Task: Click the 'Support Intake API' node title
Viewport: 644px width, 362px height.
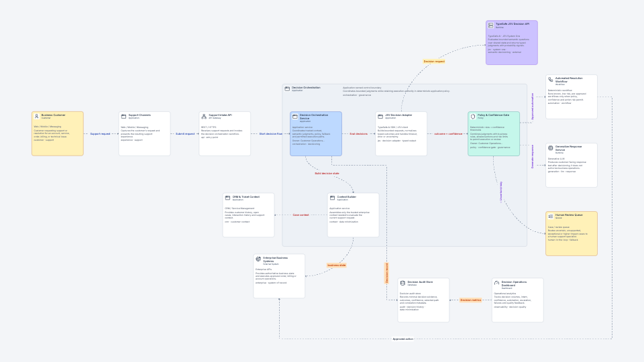Action: pos(220,115)
